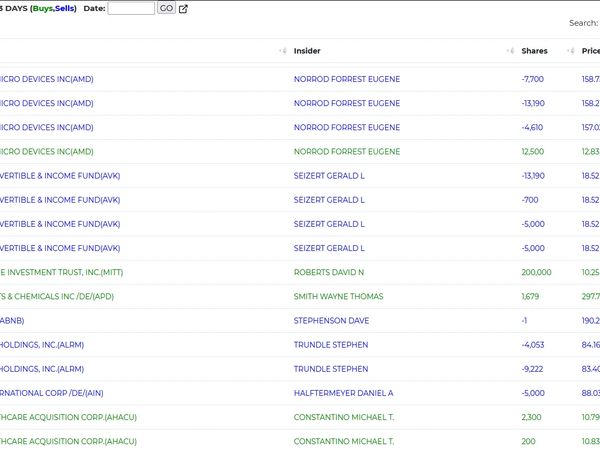Click sort arrows left of Price header
600x451 pixels.
click(571, 51)
